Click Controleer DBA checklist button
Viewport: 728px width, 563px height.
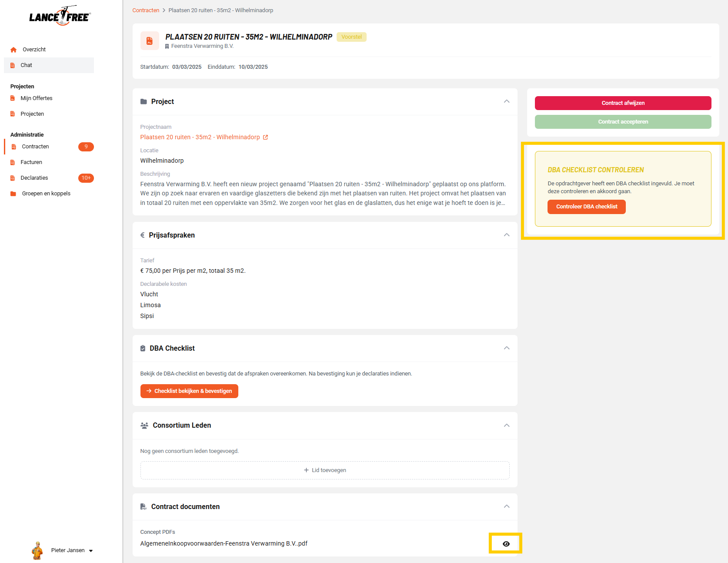coord(586,207)
